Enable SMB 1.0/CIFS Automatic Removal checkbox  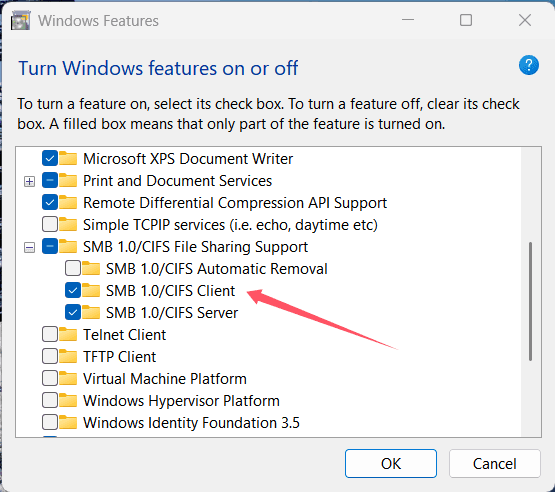tap(73, 269)
